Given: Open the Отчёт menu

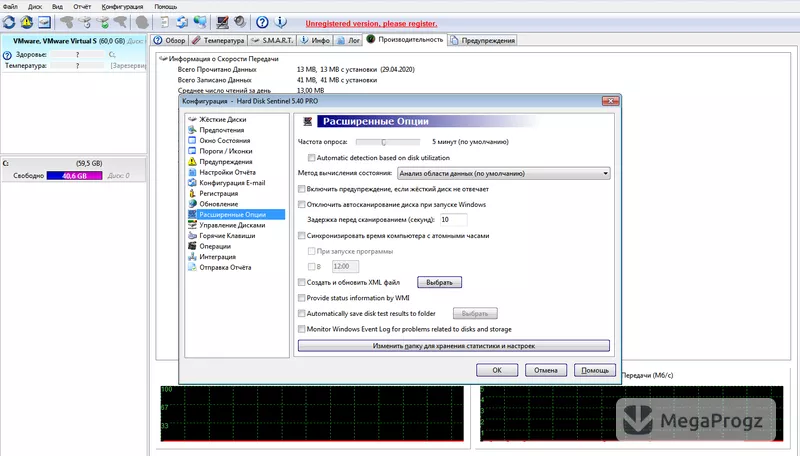Looking at the screenshot, I should click(82, 7).
